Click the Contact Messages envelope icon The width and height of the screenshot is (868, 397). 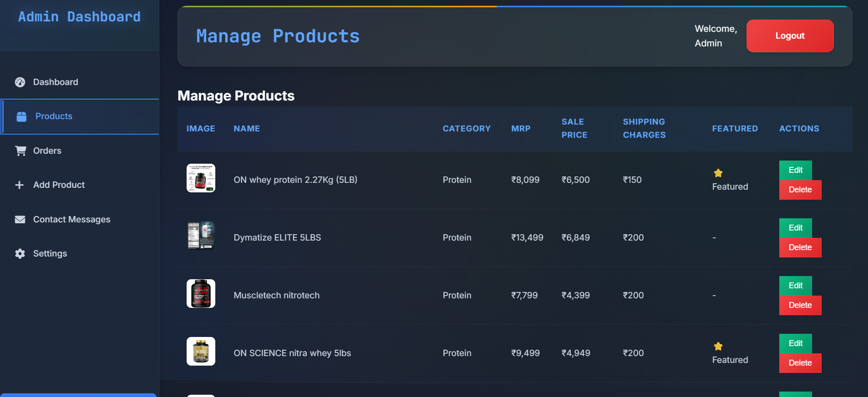[x=20, y=220]
